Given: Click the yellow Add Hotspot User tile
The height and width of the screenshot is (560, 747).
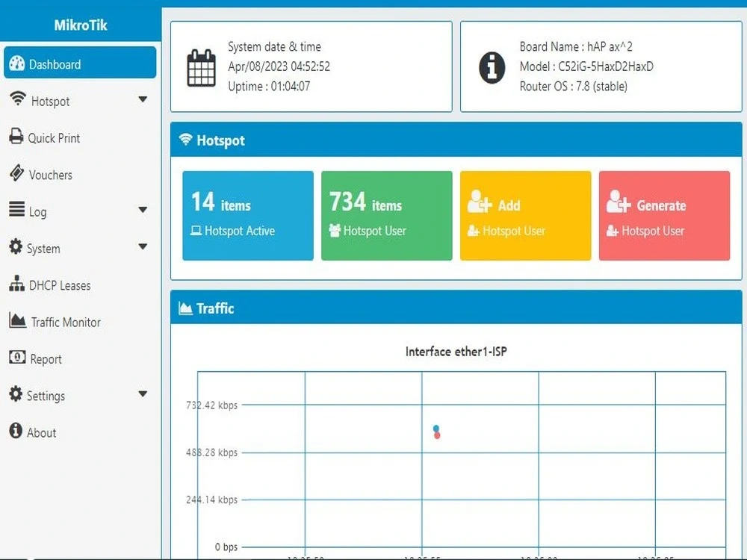Looking at the screenshot, I should tap(525, 216).
